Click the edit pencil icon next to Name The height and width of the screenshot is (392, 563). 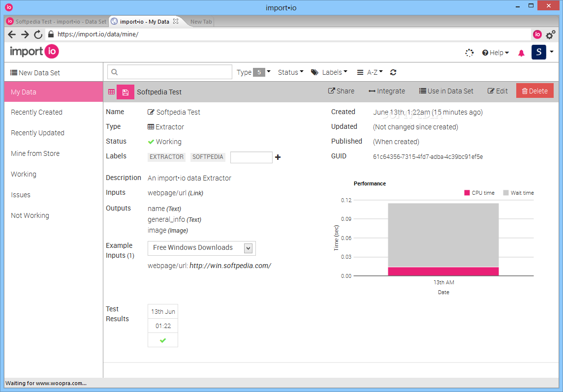[151, 112]
